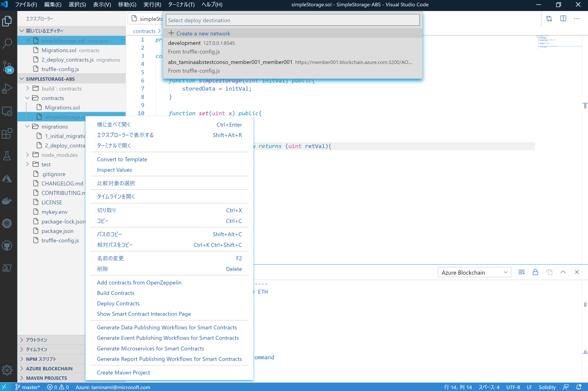Toggle the output scroll lock icon
Viewport: 588px width, 391px height.
[x=535, y=272]
